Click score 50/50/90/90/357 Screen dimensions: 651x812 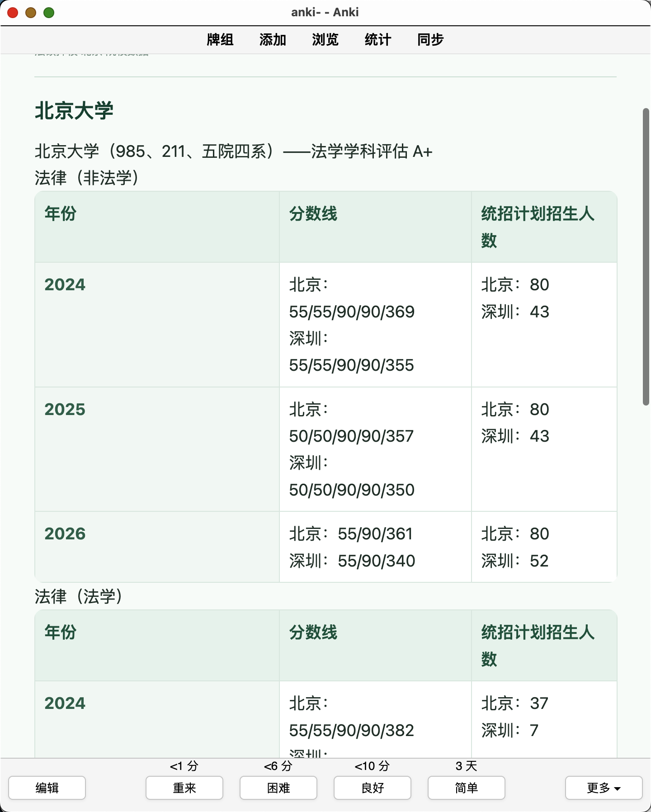[x=352, y=436]
